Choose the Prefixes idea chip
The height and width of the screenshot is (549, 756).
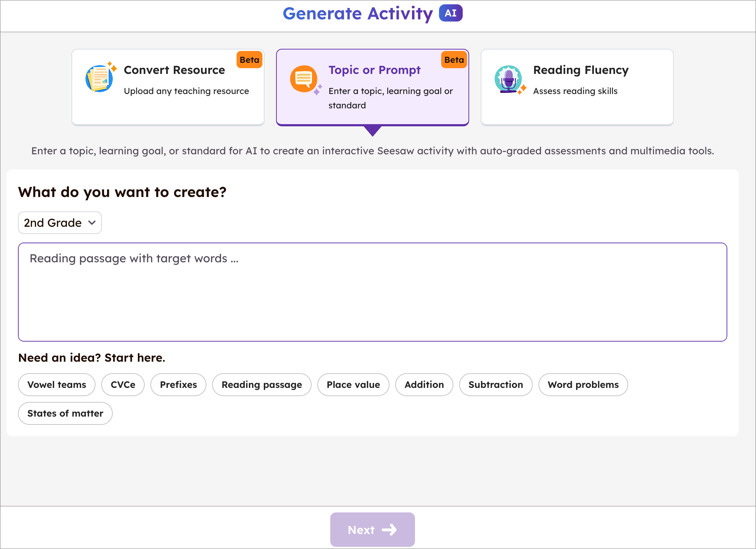pos(178,385)
